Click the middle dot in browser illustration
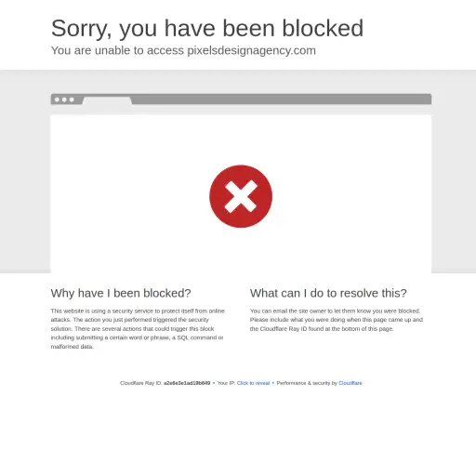Viewport: 476px width, 476px height. coord(64,99)
